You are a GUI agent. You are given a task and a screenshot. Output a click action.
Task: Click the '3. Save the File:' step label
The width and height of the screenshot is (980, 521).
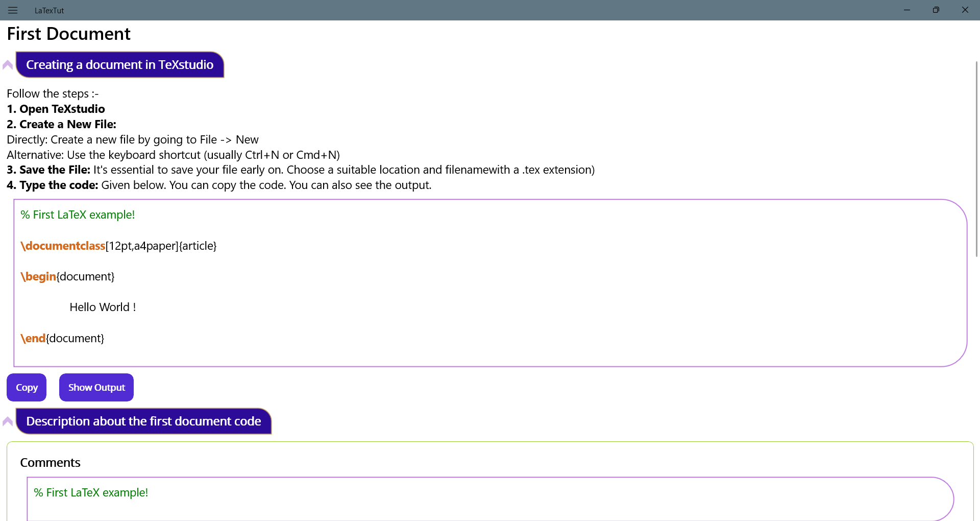pyautogui.click(x=48, y=170)
